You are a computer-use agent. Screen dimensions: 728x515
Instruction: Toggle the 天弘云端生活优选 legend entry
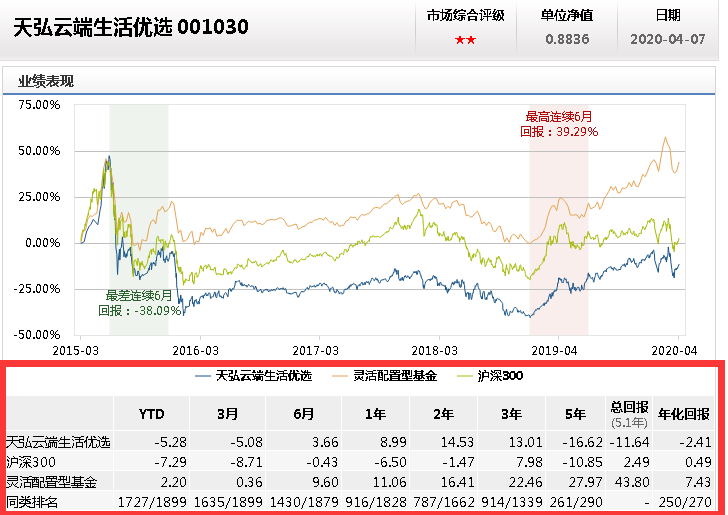click(x=254, y=376)
